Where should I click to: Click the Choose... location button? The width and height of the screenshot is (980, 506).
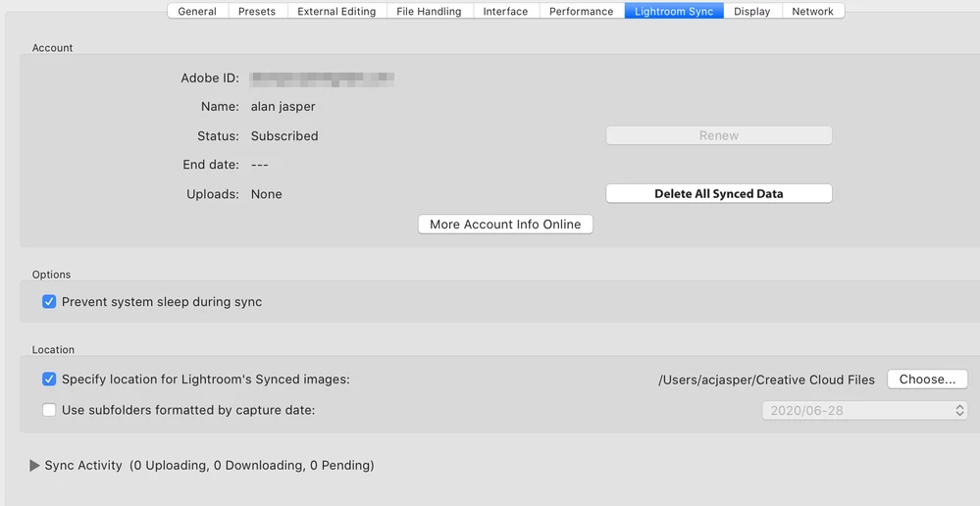point(927,379)
